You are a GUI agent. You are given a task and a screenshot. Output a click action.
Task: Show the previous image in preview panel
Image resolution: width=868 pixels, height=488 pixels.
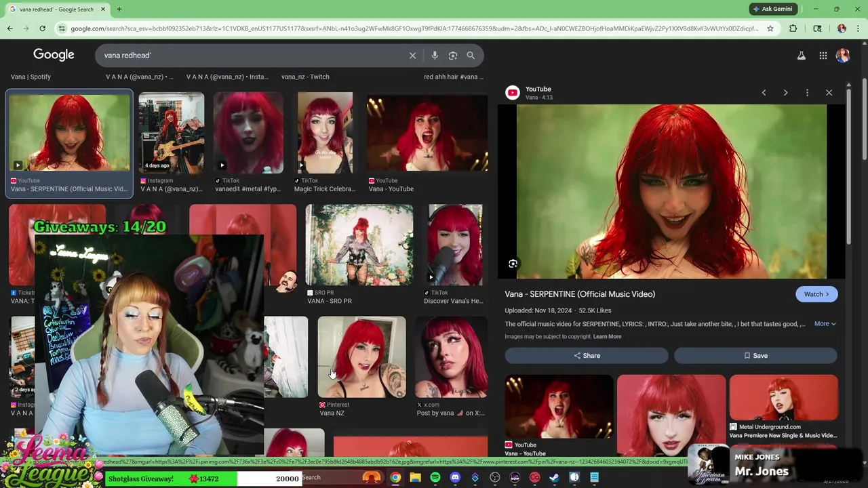click(764, 93)
